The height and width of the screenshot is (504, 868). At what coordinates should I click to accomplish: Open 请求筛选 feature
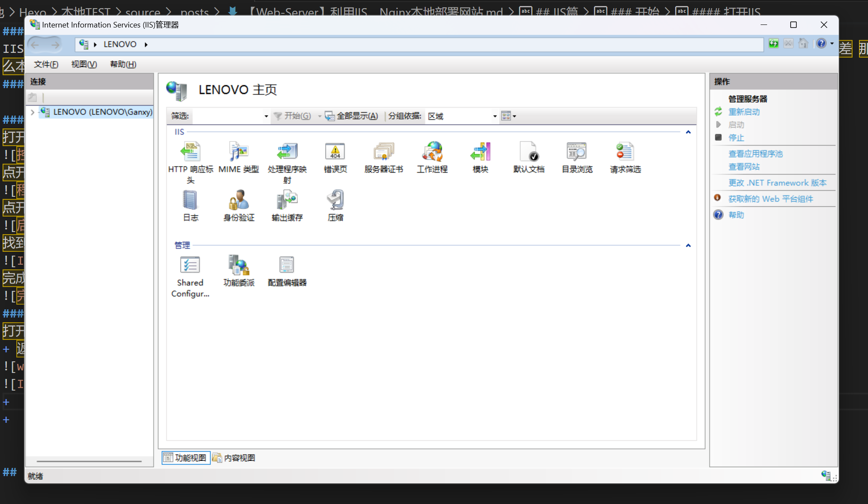625,157
